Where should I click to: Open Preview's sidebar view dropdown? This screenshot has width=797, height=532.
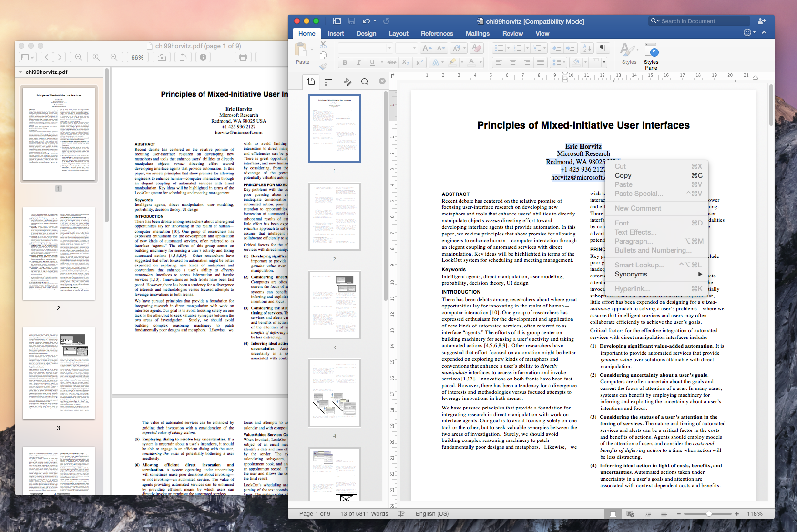pyautogui.click(x=27, y=57)
